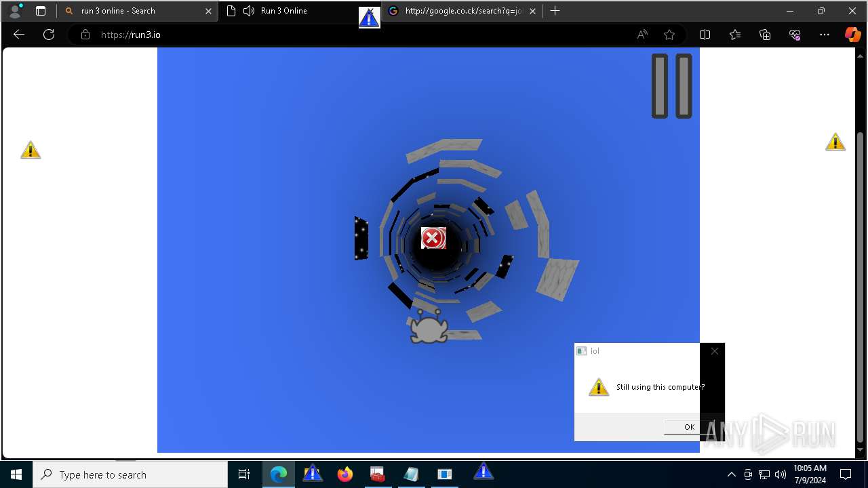Click the yellow warning icon on left page margin

(31, 150)
